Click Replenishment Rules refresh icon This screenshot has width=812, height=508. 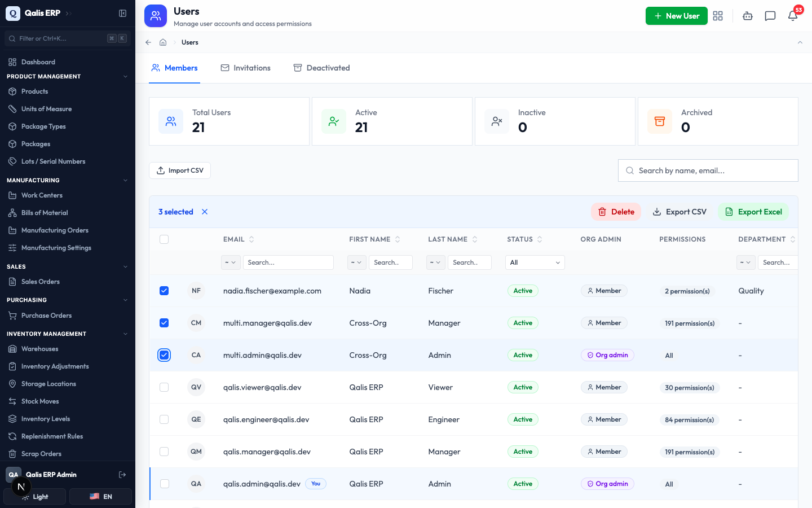tap(12, 436)
